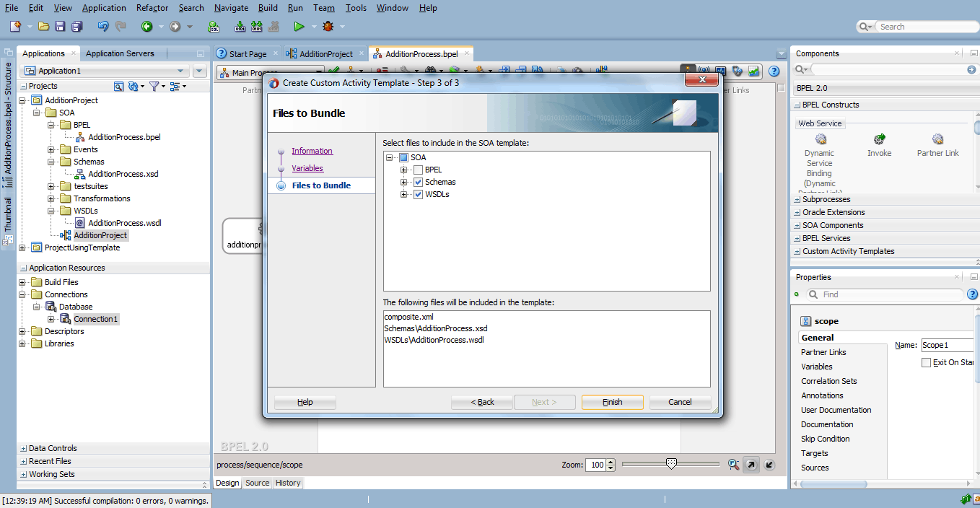Expand the ProjectUsingTemplate project node
Screen dimensions: 980x508
tap(22, 248)
